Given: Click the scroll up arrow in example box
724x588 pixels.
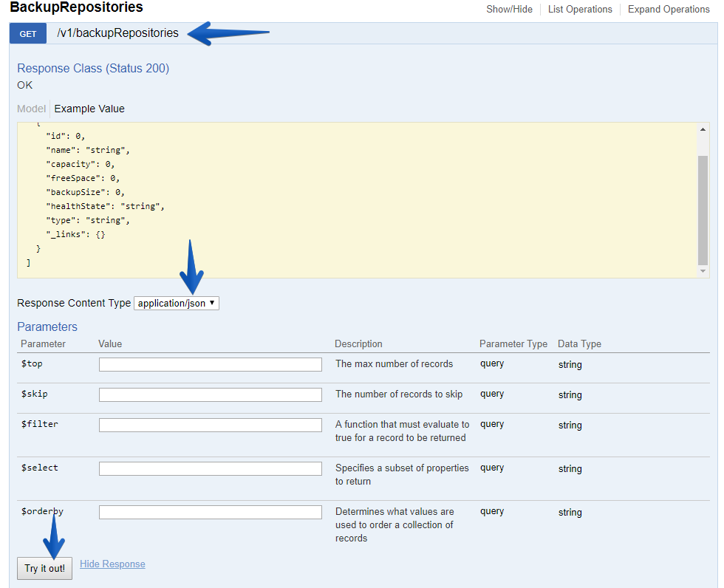Looking at the screenshot, I should (703, 129).
